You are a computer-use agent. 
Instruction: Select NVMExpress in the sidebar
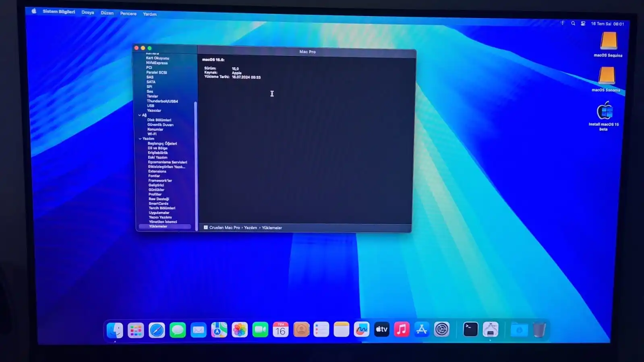(157, 63)
